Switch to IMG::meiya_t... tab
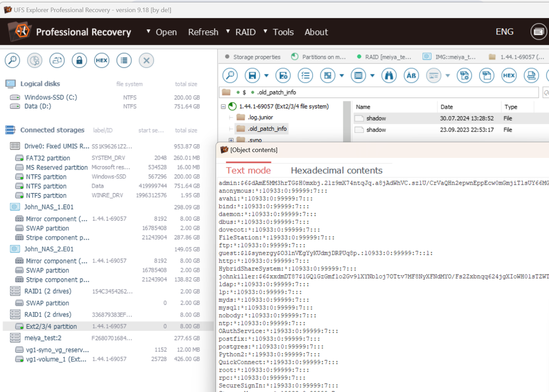The height and width of the screenshot is (392, 549). 449,57
